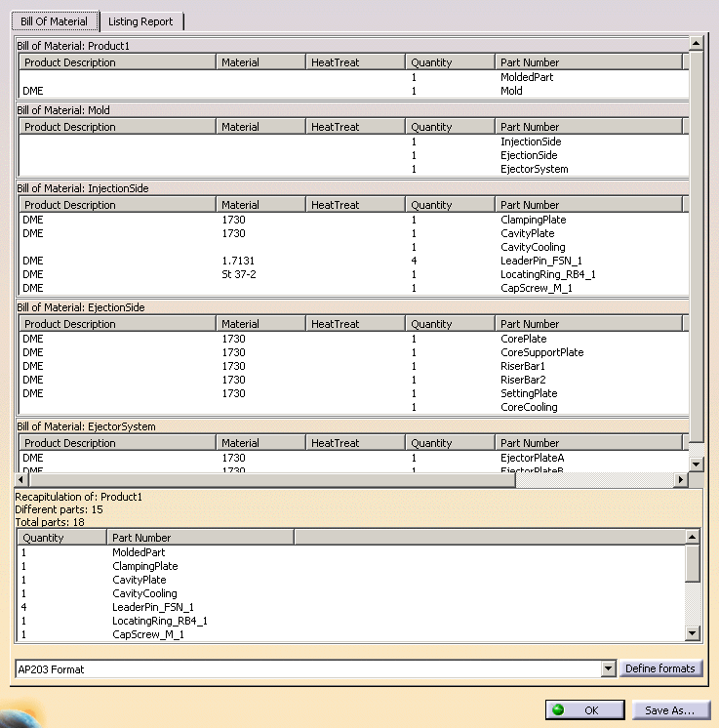
Task: Click the BOM horizontal scrollbar thumb
Action: click(272, 479)
